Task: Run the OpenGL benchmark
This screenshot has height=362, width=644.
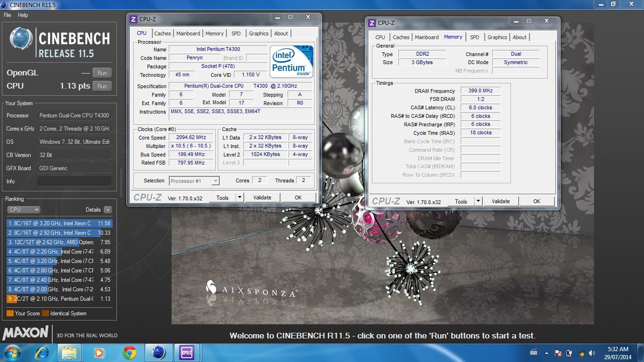Action: tap(102, 73)
